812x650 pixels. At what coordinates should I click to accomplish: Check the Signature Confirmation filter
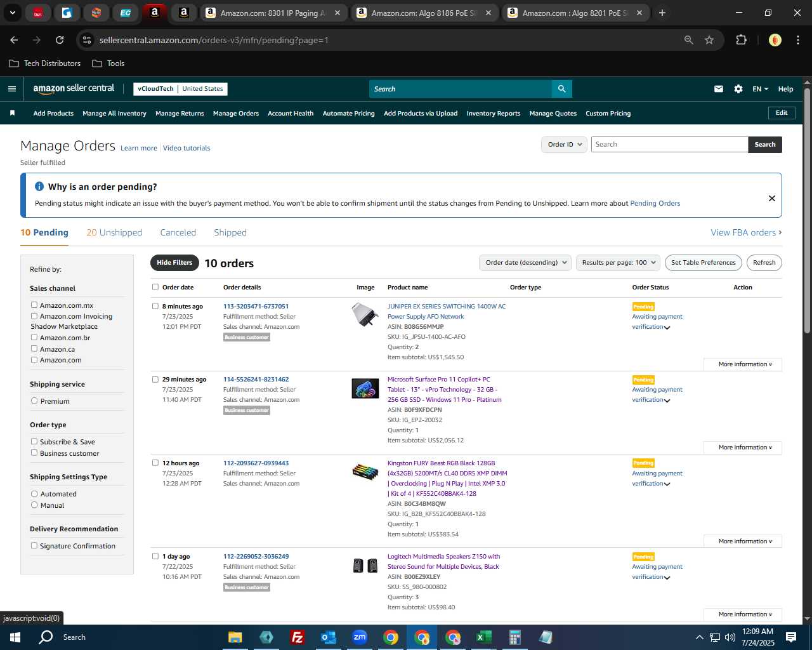click(34, 546)
